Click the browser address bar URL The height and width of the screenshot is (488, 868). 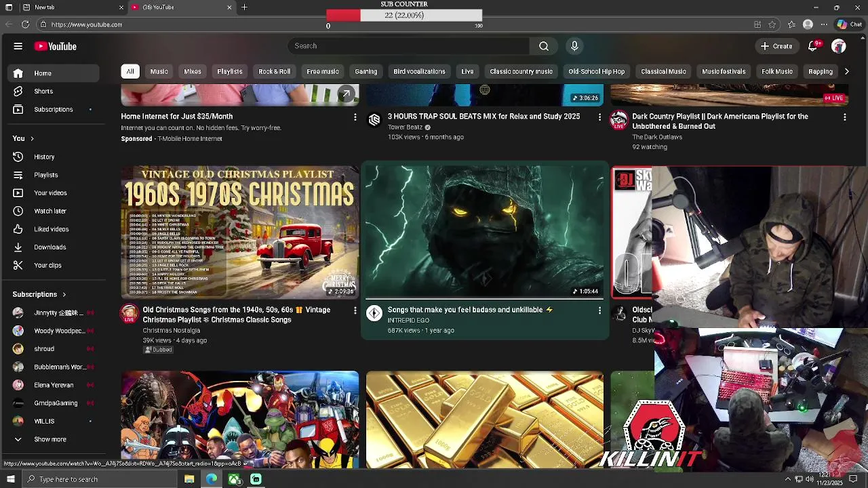[x=87, y=24]
